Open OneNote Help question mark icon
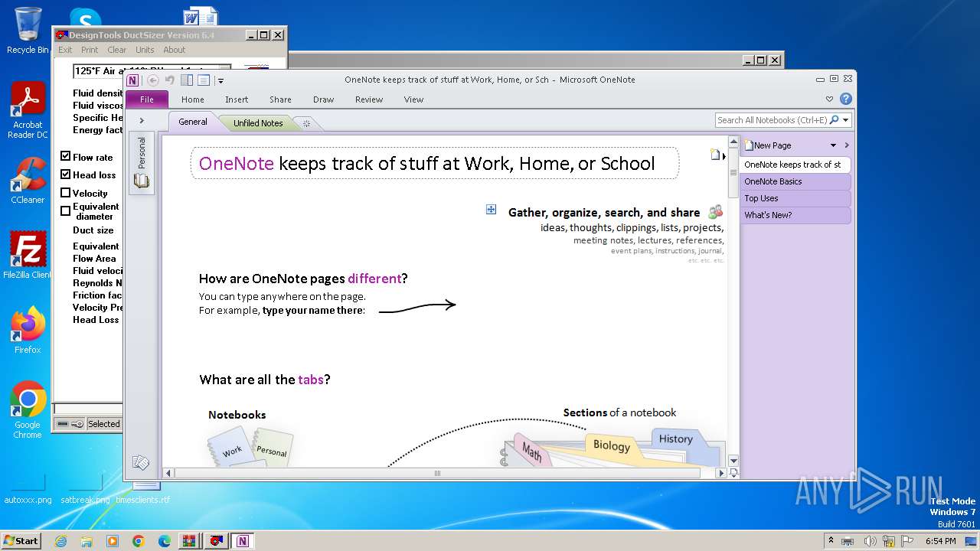This screenshot has width=980, height=551. (846, 99)
